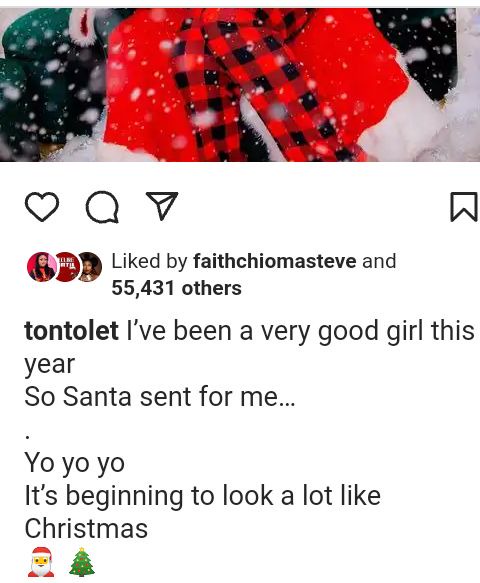Like the post with the heart icon
The image size is (480, 583).
coord(42,207)
